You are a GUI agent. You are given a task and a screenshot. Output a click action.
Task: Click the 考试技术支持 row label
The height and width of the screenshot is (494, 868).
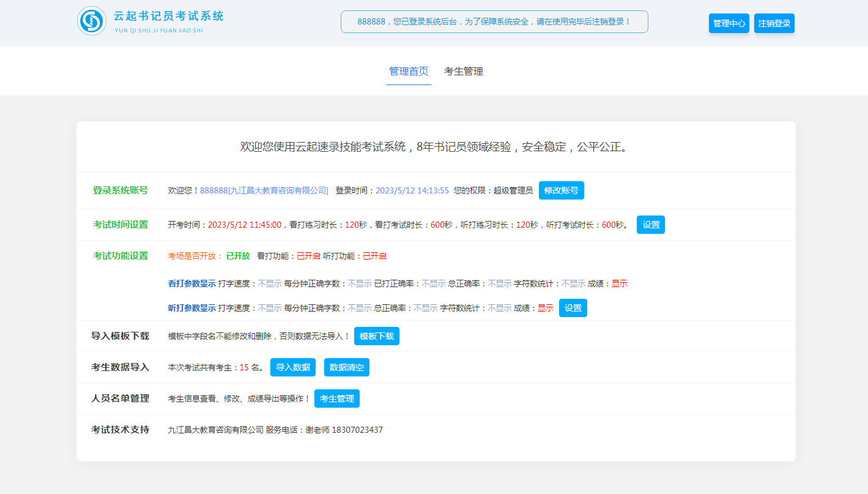pyautogui.click(x=121, y=430)
